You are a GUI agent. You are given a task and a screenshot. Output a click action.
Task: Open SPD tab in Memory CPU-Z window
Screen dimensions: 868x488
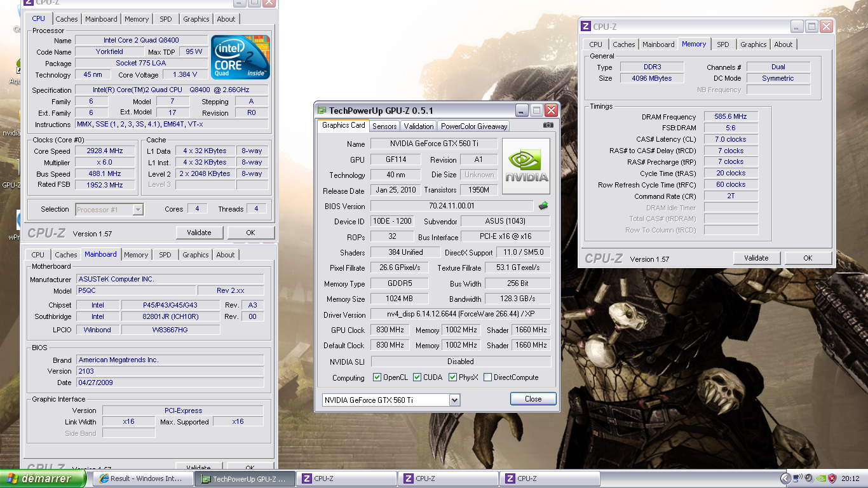point(723,44)
